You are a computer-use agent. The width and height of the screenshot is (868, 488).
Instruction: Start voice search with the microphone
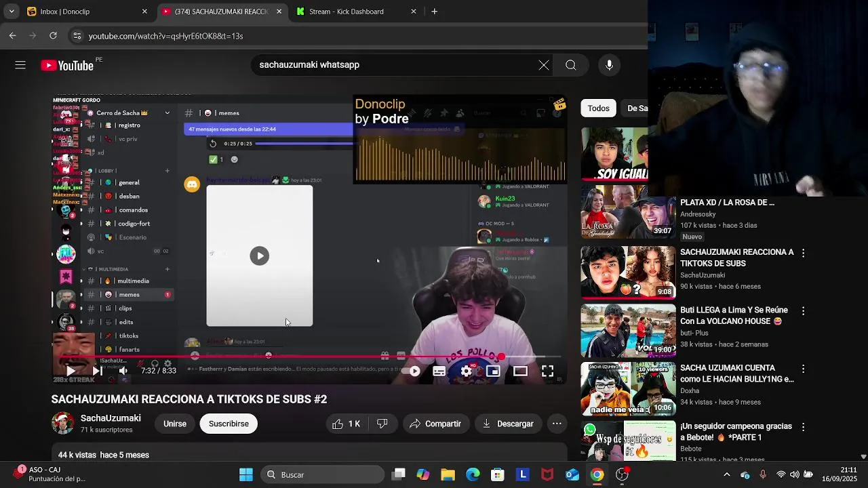pyautogui.click(x=609, y=65)
